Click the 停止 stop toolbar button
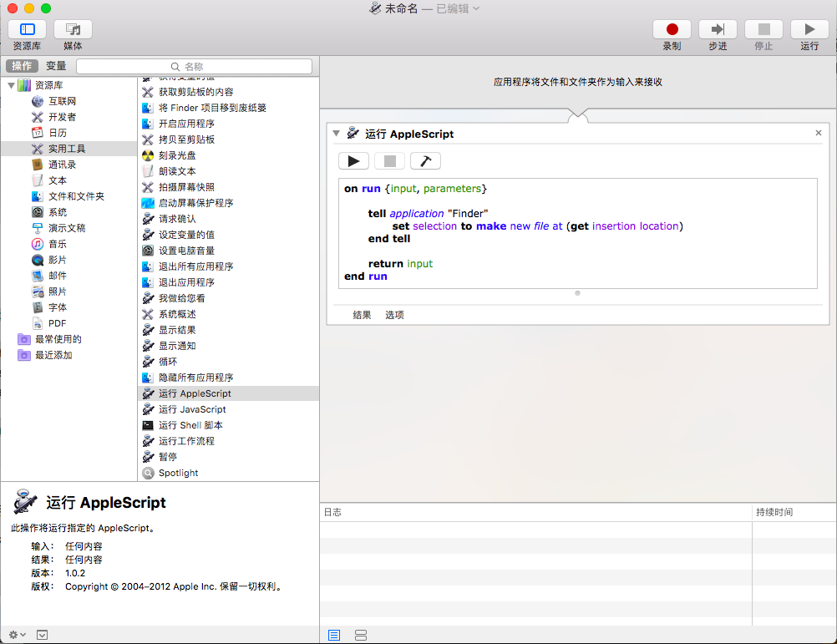The width and height of the screenshot is (837, 644). point(763,29)
